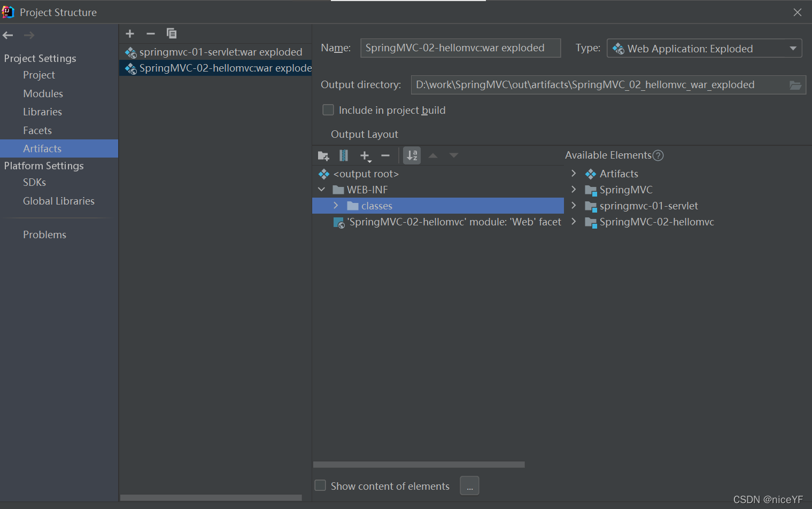Select the classes folder row
The width and height of the screenshot is (812, 509).
point(438,206)
